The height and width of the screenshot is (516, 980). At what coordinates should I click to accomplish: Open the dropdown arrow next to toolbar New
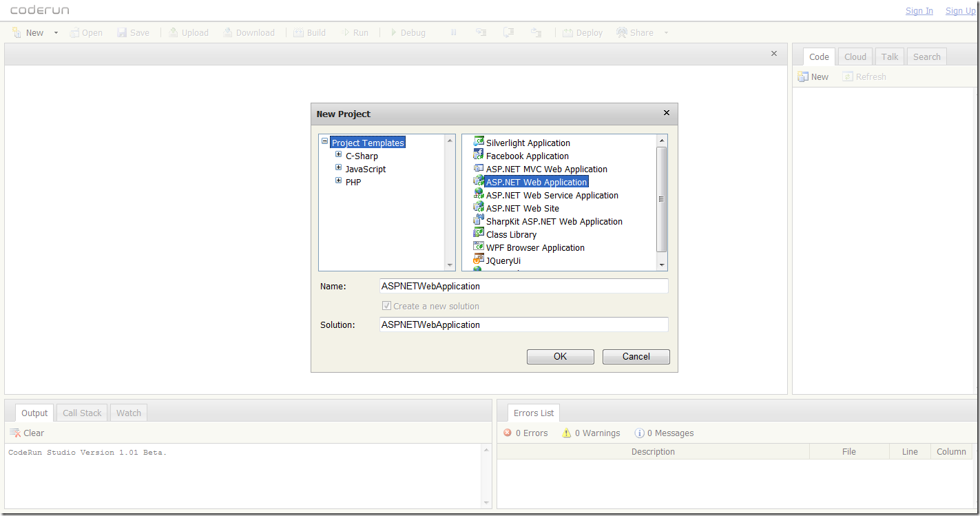coord(56,32)
